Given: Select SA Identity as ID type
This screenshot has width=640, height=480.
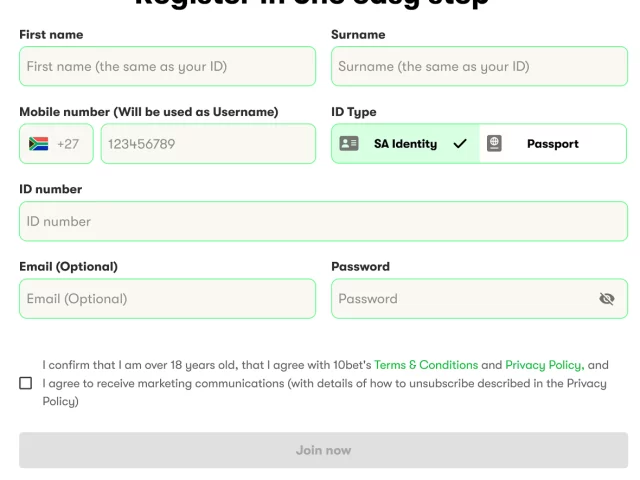Looking at the screenshot, I should tap(406, 144).
